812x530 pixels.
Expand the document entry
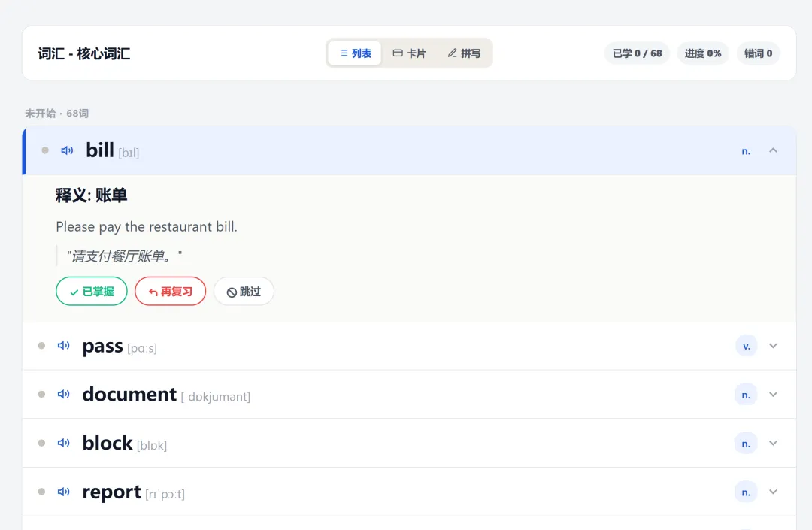(773, 395)
